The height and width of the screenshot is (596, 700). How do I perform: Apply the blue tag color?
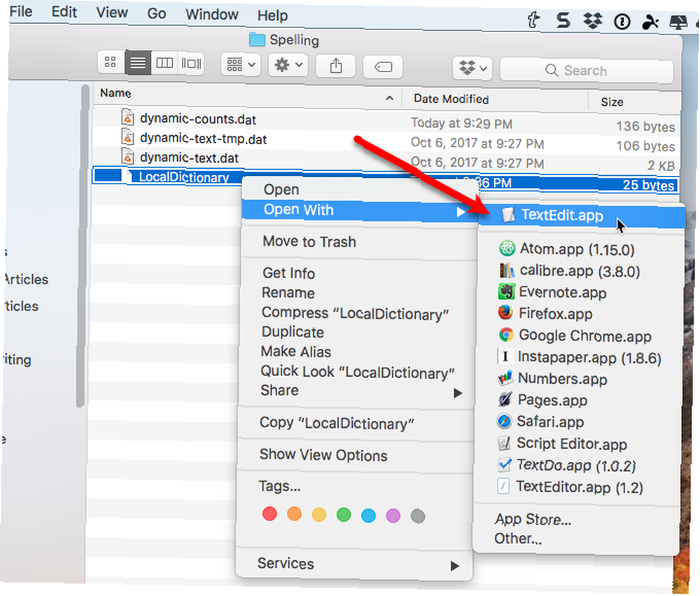[x=368, y=515]
